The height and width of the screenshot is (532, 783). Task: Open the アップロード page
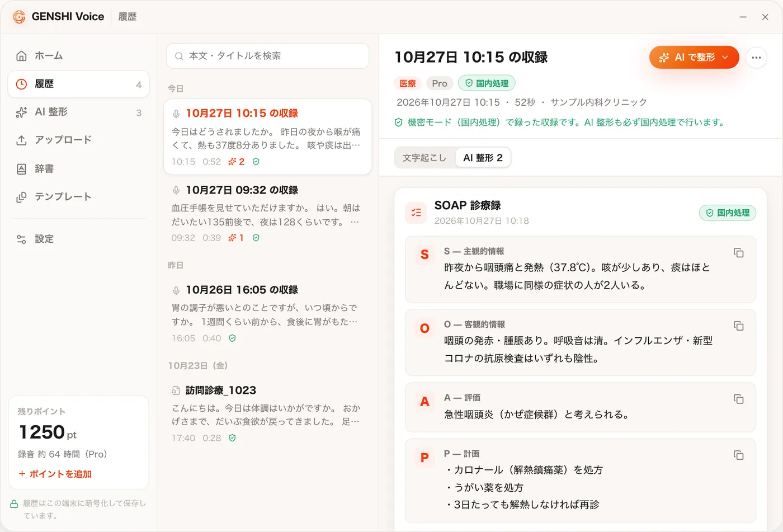click(x=78, y=140)
